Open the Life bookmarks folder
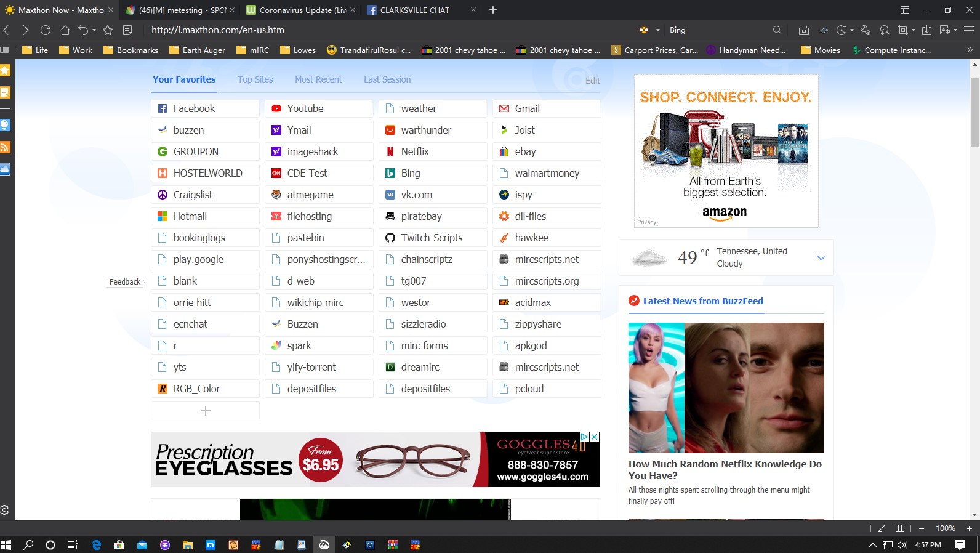Image resolution: width=980 pixels, height=553 pixels. [x=35, y=50]
